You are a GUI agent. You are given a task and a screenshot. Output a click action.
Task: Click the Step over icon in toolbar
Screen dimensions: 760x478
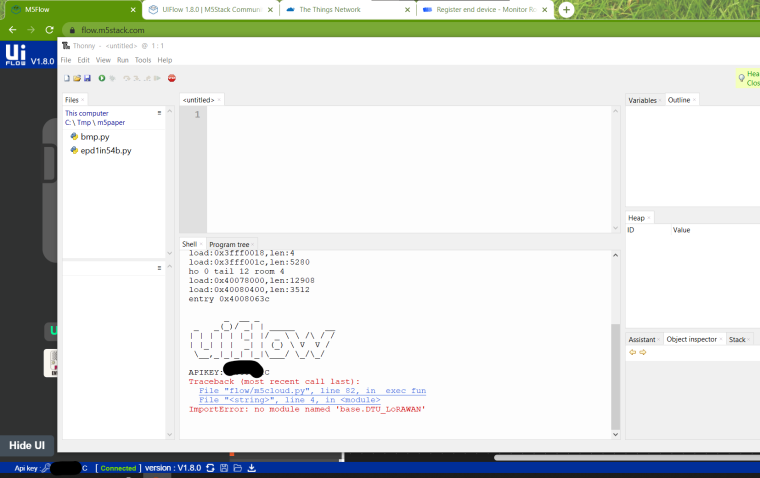(127, 78)
